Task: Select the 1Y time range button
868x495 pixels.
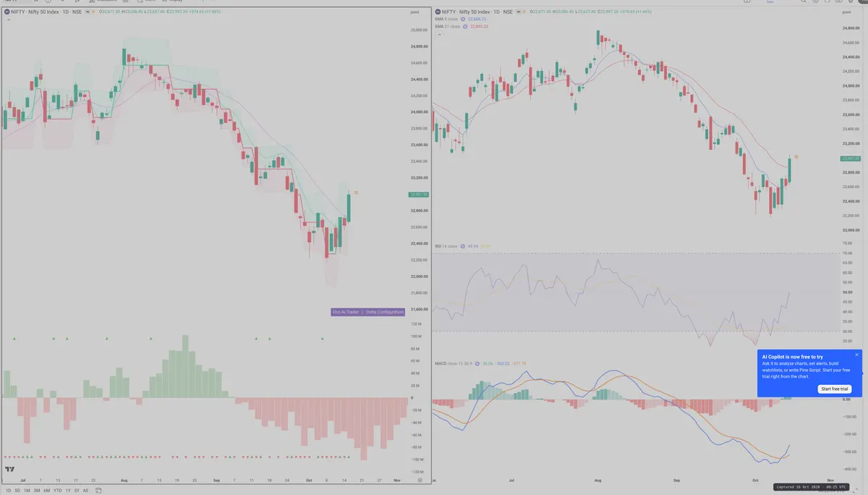Action: point(68,490)
